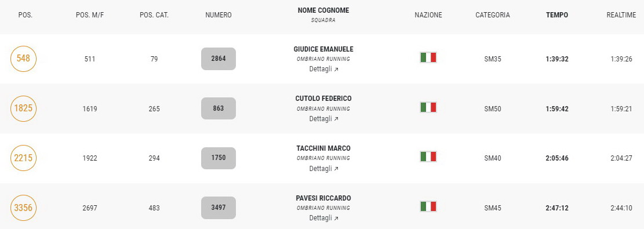
Task: Click the Italian flag for Tacchini Marco
Action: coord(428,157)
